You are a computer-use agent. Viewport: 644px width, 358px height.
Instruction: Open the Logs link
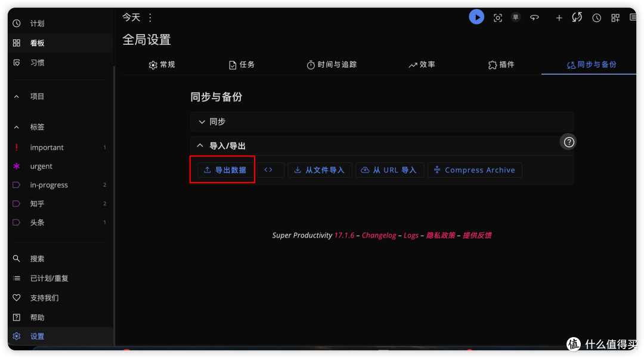click(411, 236)
